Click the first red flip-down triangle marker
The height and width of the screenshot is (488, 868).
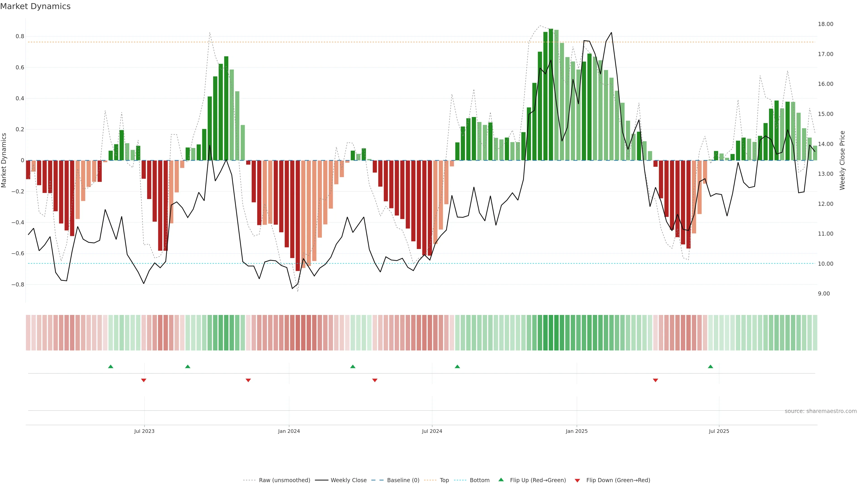[x=144, y=380]
